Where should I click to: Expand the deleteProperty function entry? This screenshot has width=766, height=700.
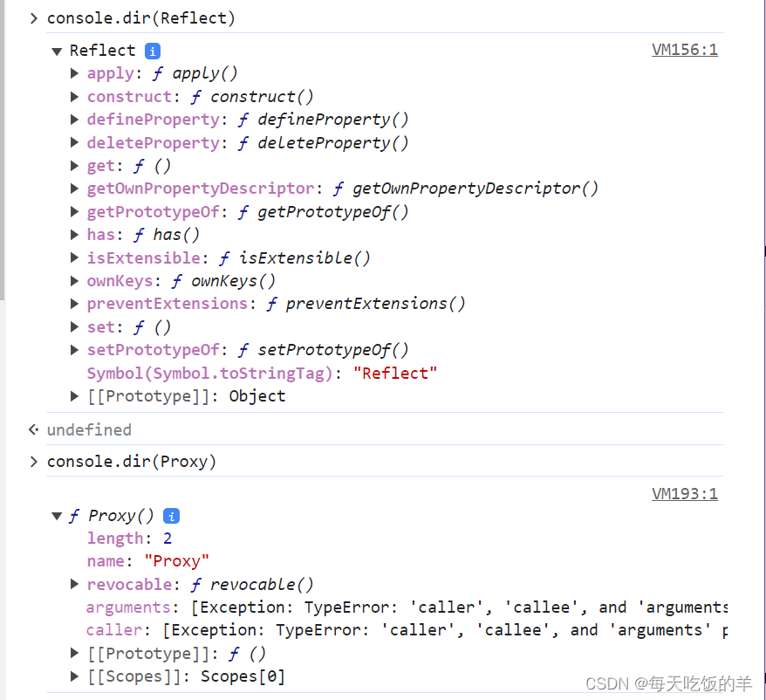click(74, 142)
